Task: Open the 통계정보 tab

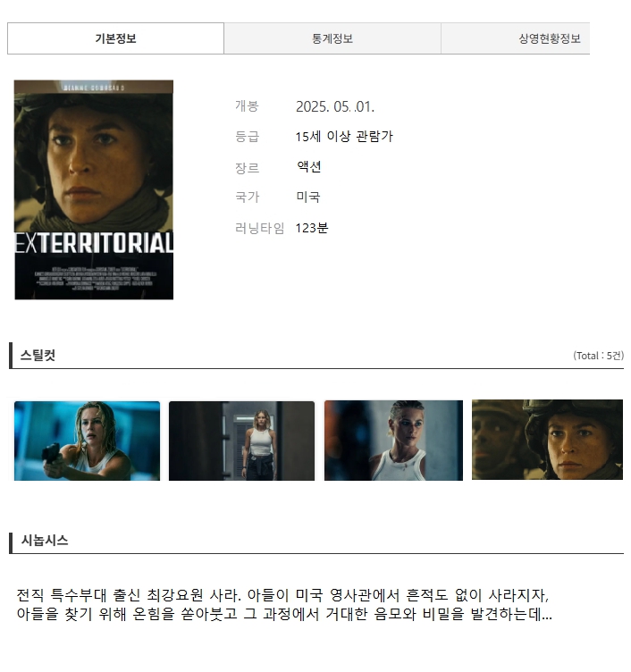Action: 332,38
